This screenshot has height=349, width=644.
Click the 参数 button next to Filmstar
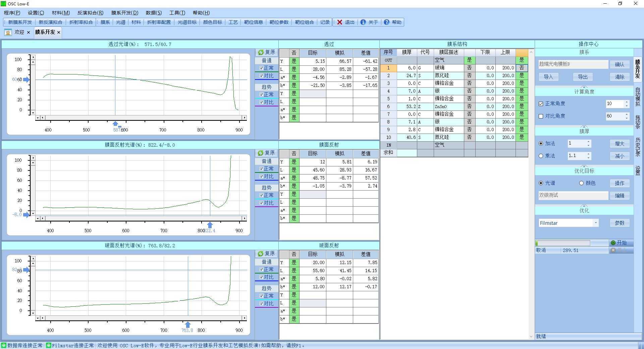[x=620, y=223]
